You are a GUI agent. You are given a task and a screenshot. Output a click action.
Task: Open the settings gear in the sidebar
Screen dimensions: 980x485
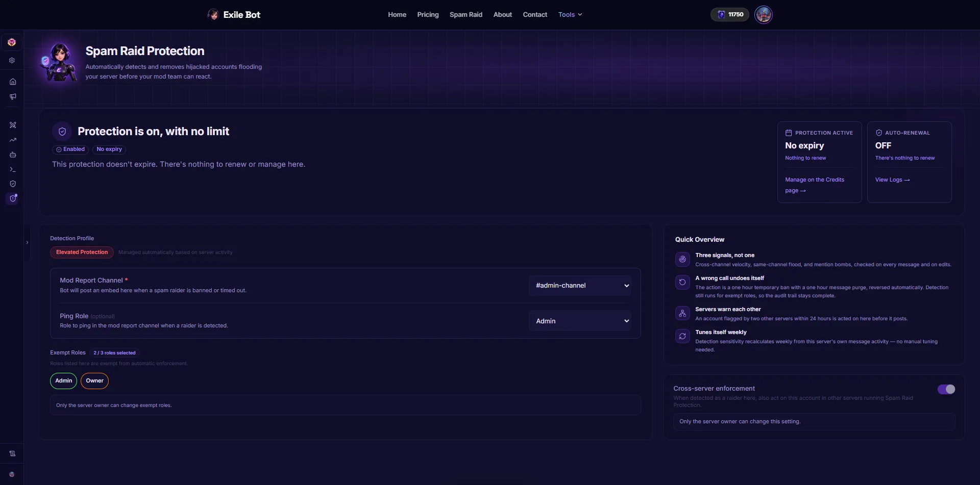(12, 60)
